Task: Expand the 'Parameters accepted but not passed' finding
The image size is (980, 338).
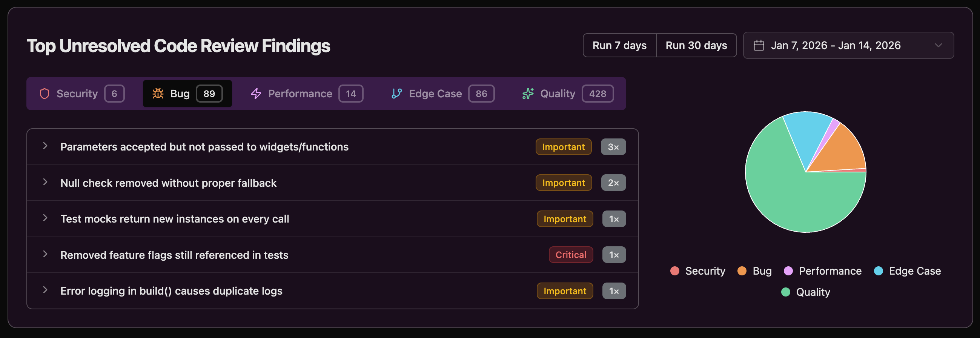Action: click(45, 146)
